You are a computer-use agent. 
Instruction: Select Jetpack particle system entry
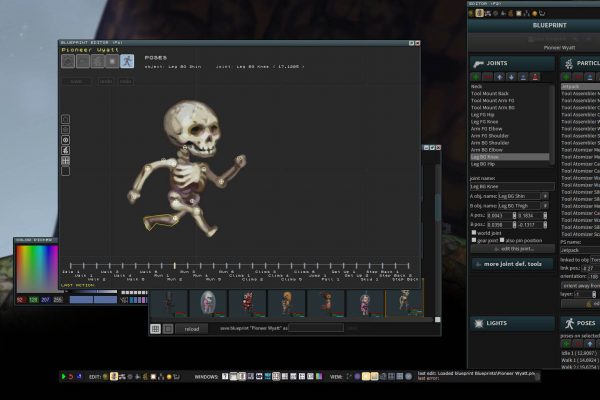pos(580,87)
